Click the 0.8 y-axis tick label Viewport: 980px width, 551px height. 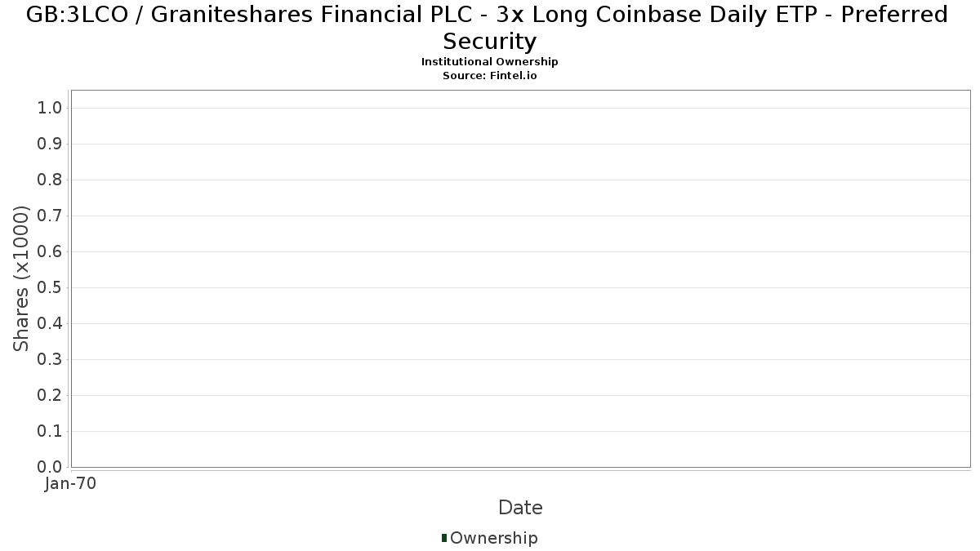[x=50, y=180]
